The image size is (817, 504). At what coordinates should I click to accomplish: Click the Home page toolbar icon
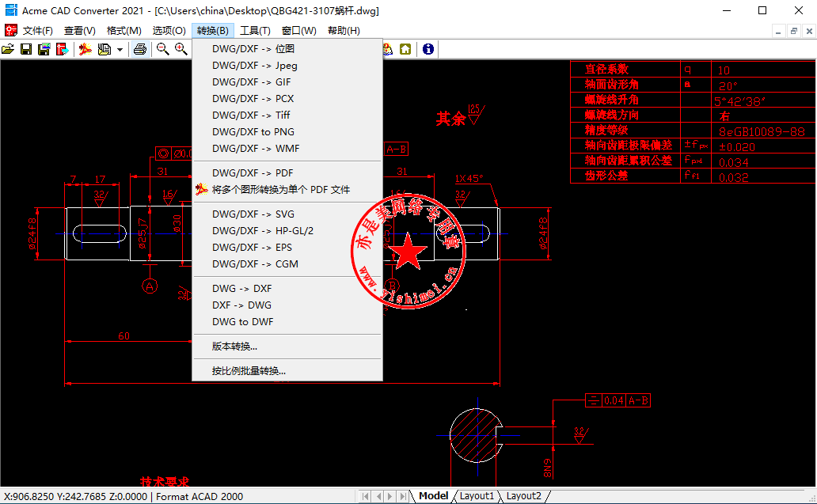coord(405,49)
